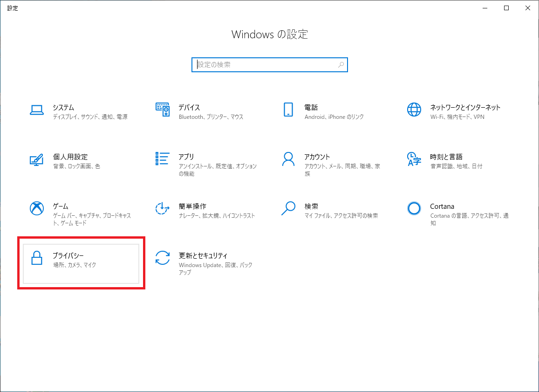Click 'アンインストール、既定値、オプションの機能' description
The height and width of the screenshot is (392, 539).
coord(218,170)
